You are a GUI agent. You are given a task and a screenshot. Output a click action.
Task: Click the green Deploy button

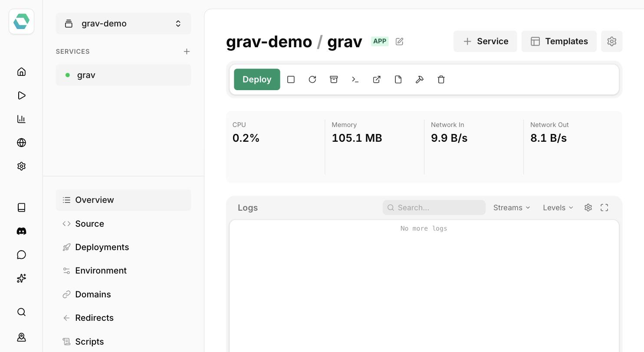point(257,79)
